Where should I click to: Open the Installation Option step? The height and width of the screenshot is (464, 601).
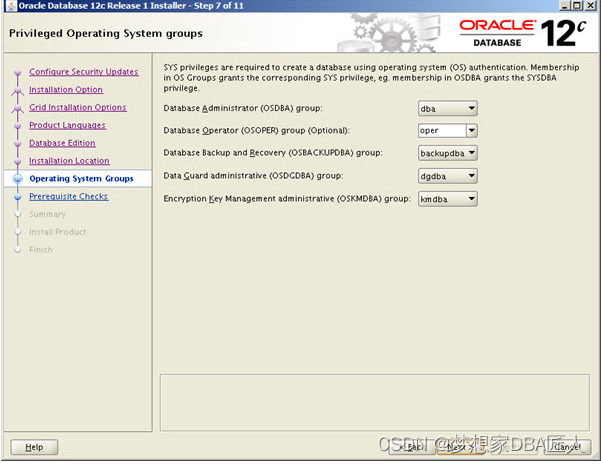(x=66, y=89)
